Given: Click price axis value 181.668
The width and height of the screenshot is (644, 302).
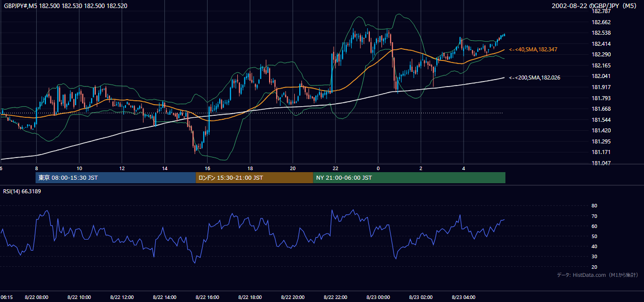Looking at the screenshot, I should [x=601, y=109].
